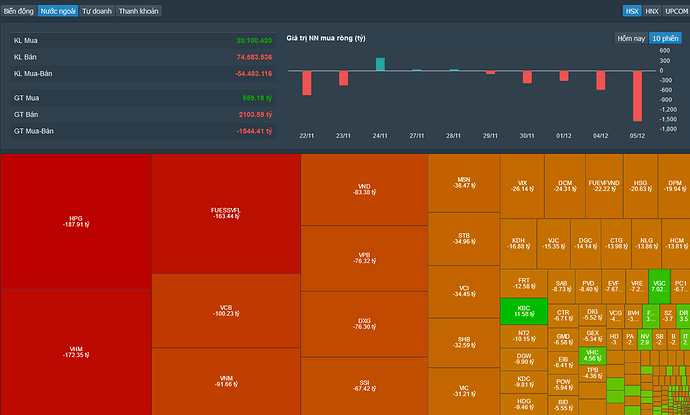Switch to the Biến động tab
The width and height of the screenshot is (690, 415).
(x=18, y=11)
